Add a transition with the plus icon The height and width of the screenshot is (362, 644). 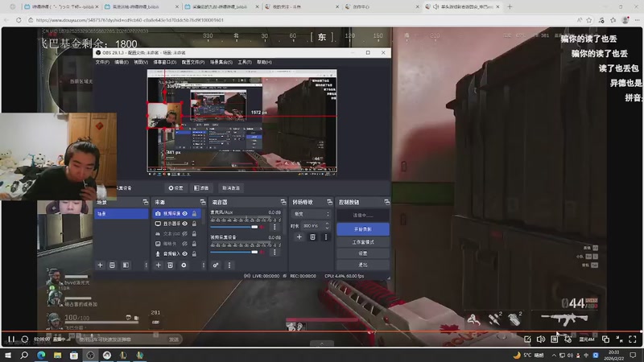299,237
